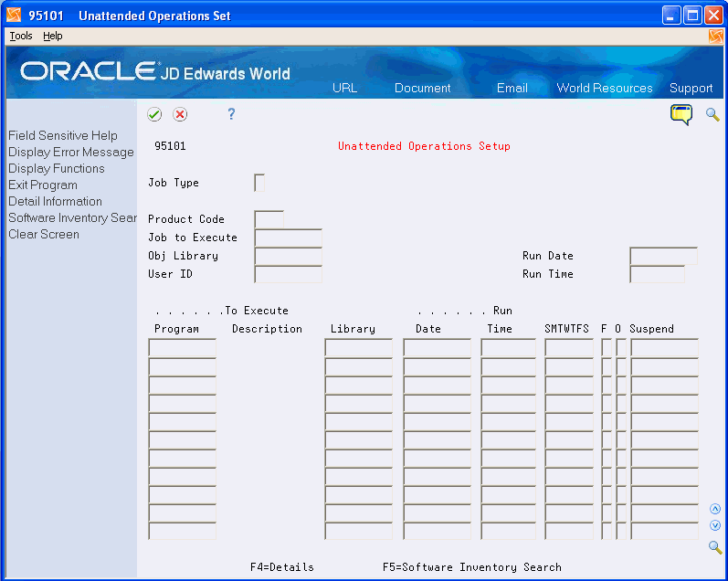Click first row Time field
728x581 pixels.
(509, 347)
